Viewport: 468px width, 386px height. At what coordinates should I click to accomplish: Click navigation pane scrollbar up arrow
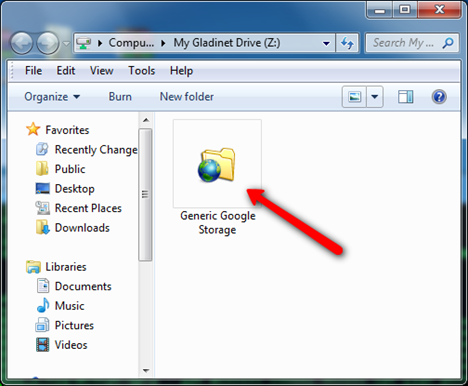(x=146, y=120)
